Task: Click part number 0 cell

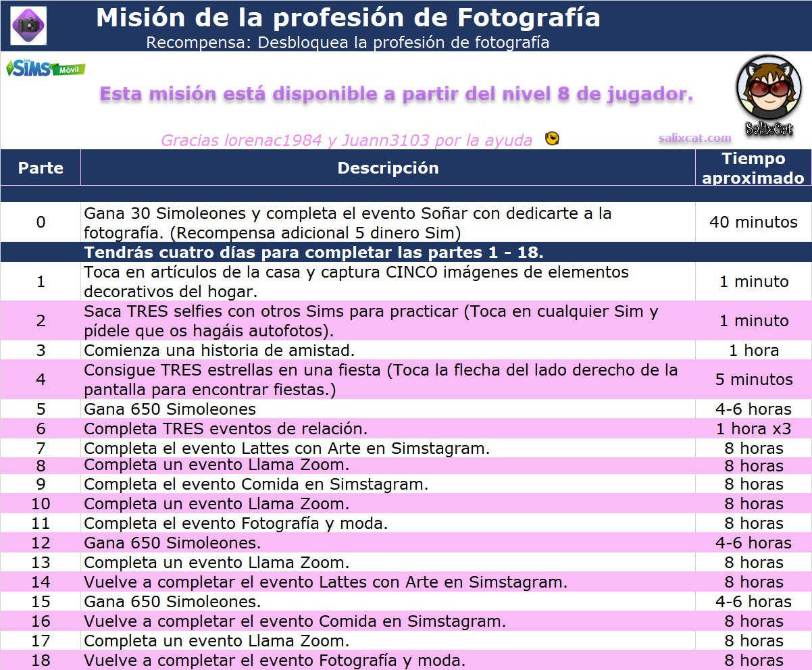Action: [x=41, y=222]
